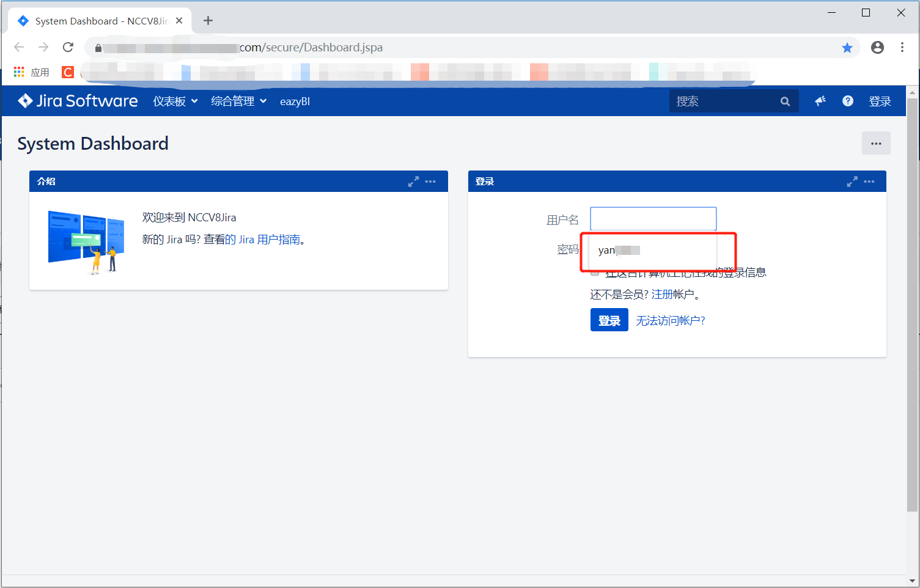
Task: Open a new browser tab
Action: click(x=208, y=21)
